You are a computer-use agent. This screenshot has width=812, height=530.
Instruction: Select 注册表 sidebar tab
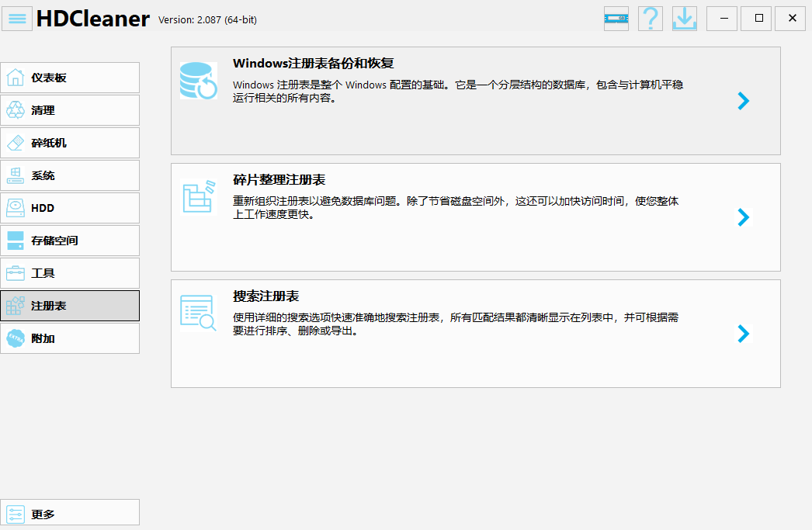pos(70,306)
